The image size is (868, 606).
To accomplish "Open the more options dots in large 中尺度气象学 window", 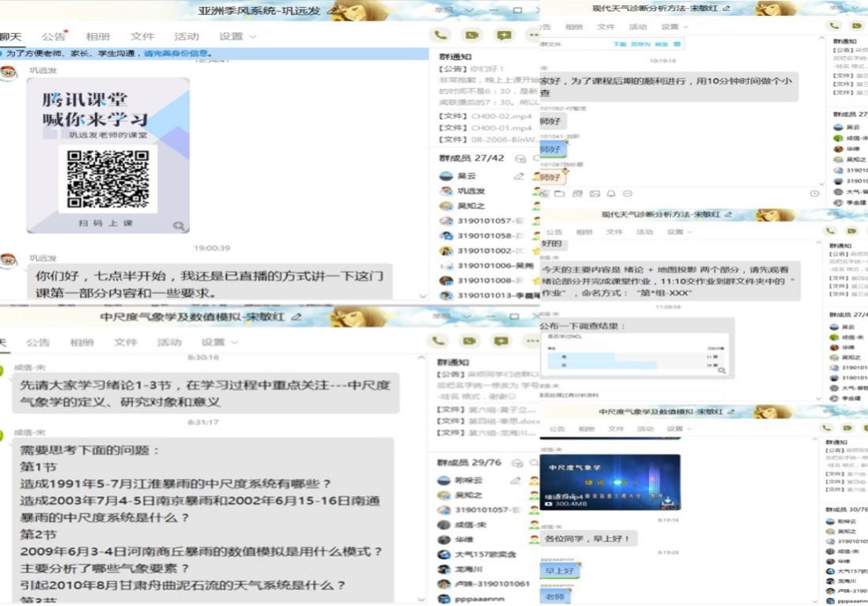I will pos(532,341).
